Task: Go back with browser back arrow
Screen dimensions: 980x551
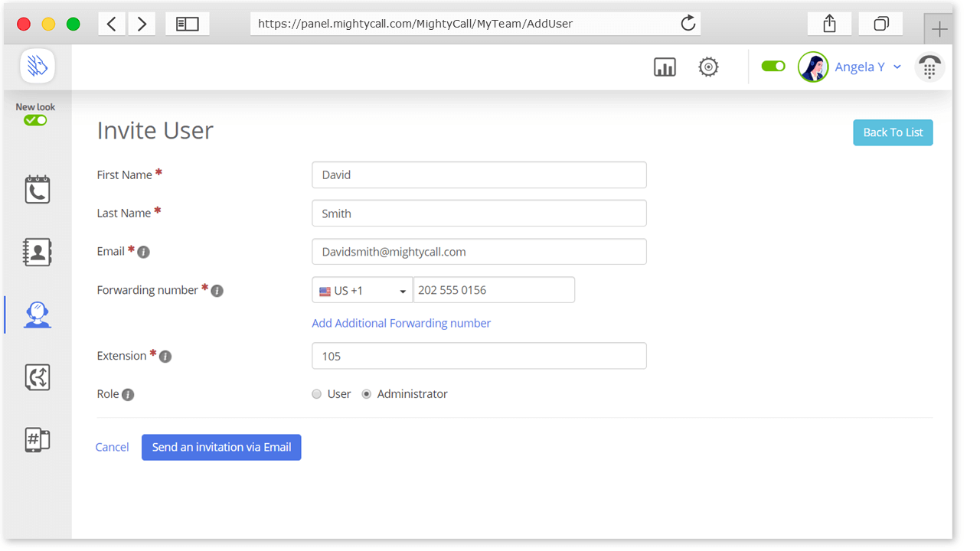Action: [112, 24]
